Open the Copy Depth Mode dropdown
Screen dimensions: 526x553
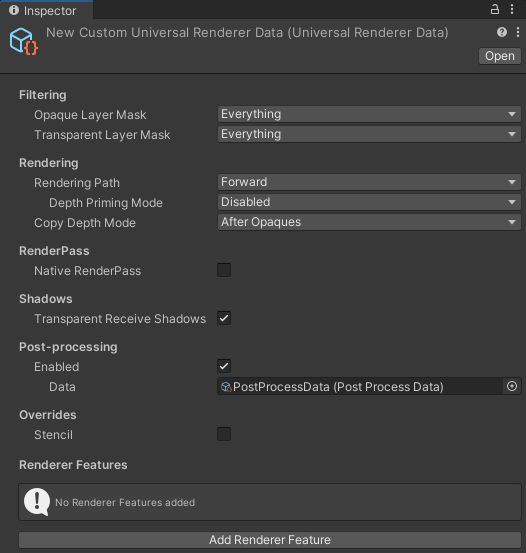click(x=369, y=222)
